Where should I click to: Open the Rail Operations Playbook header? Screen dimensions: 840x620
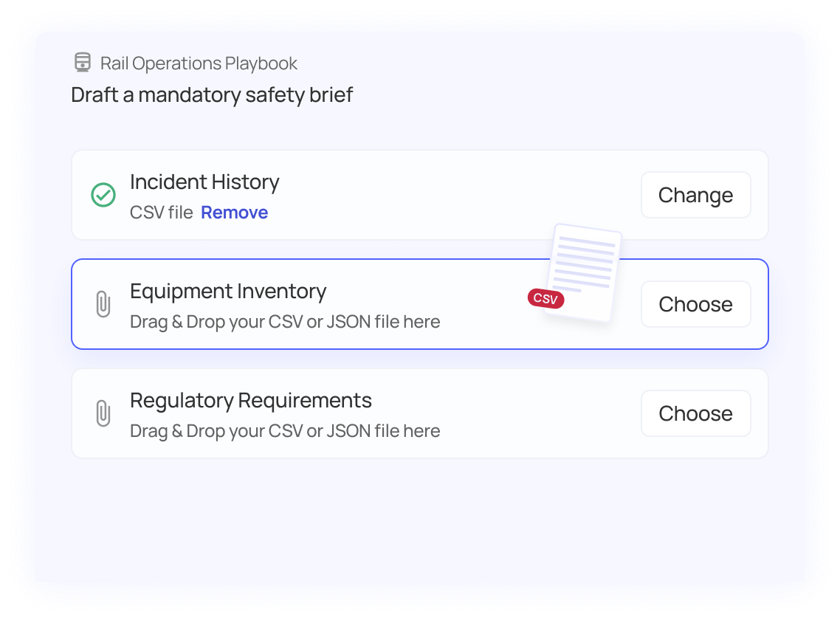[x=199, y=63]
